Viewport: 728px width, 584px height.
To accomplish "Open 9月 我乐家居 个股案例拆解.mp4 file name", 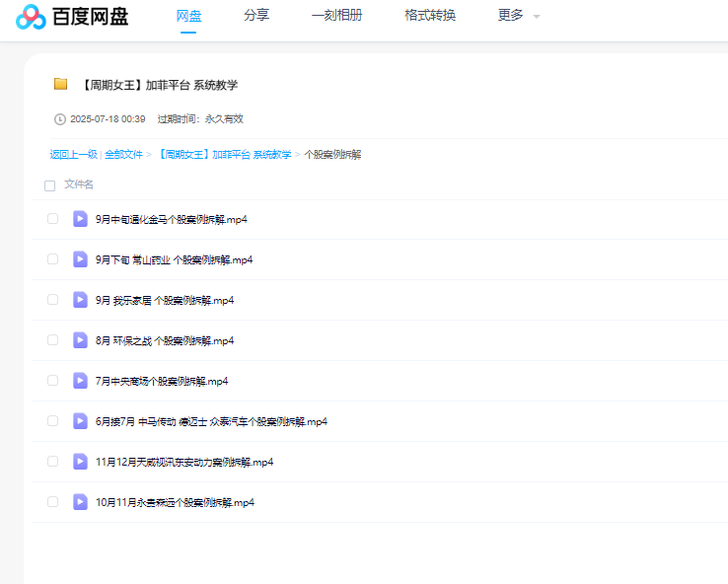I will pyautogui.click(x=165, y=301).
